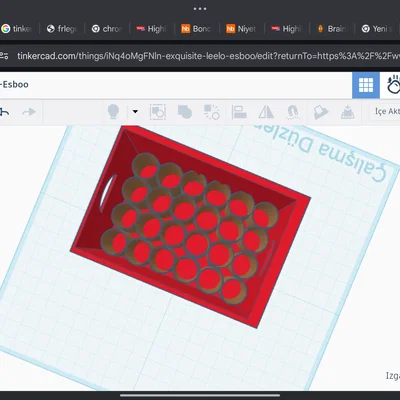400x400 pixels.
Task: Click the Cruise magnet icon
Action: (x=293, y=112)
